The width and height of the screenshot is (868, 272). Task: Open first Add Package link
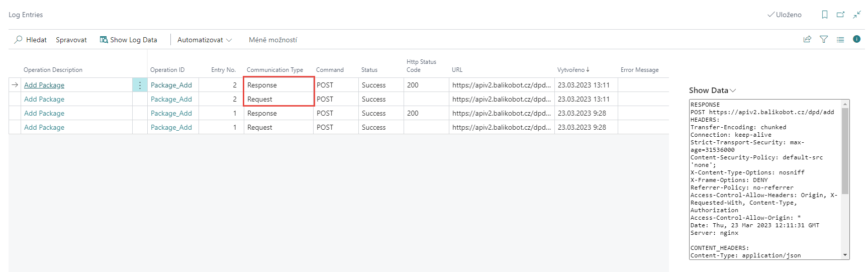(x=44, y=85)
